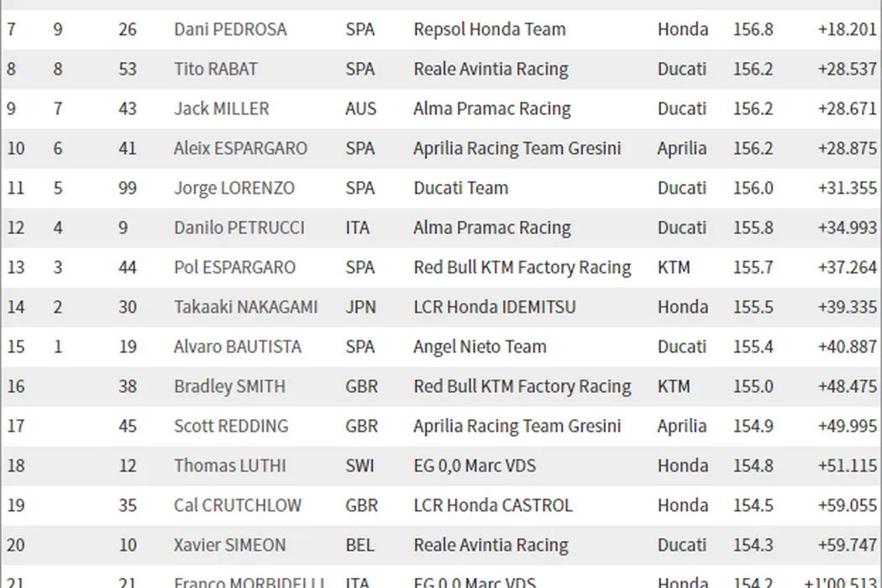Select Bradley SMITH rider name

point(229,386)
